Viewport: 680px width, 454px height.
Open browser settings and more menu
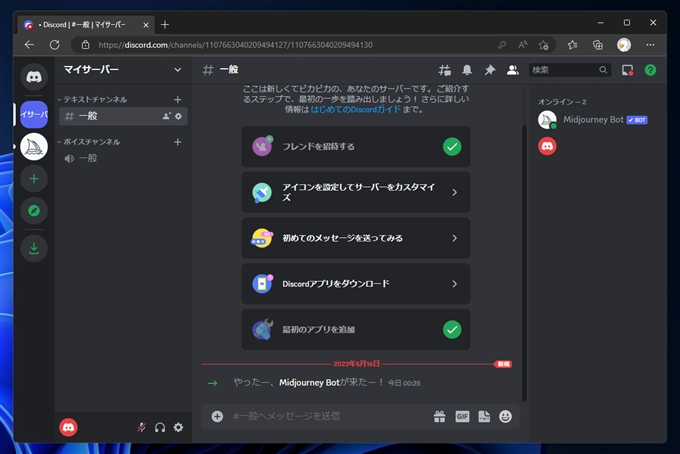click(x=650, y=45)
